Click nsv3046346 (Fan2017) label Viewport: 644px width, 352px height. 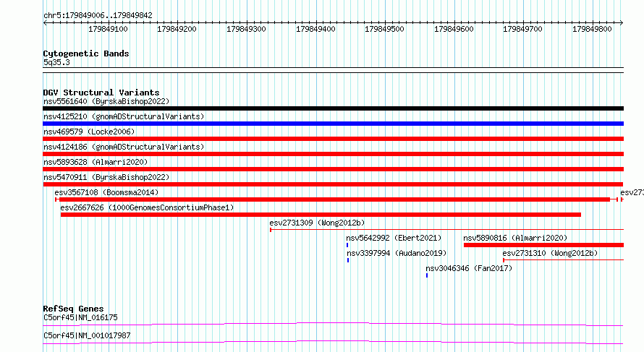469,268
